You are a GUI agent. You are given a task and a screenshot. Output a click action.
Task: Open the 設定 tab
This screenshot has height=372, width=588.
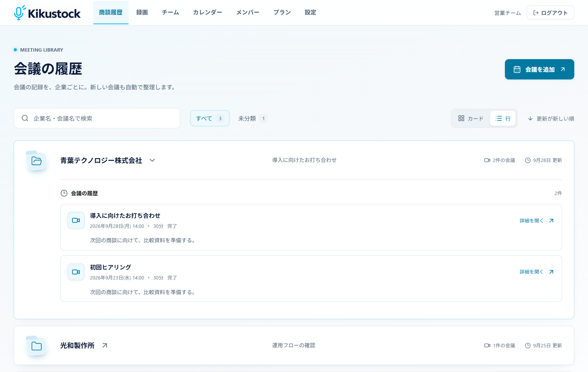[x=310, y=12]
